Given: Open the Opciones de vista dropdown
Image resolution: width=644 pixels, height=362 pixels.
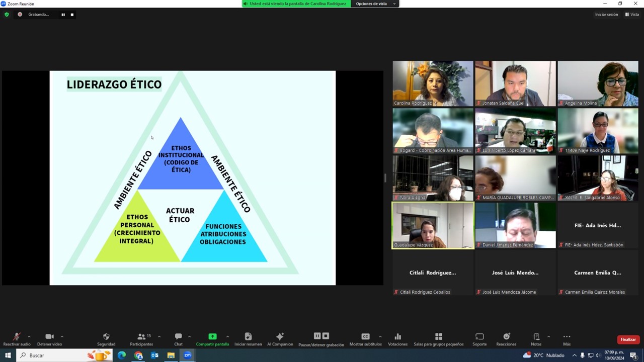Looking at the screenshot, I should click(374, 4).
